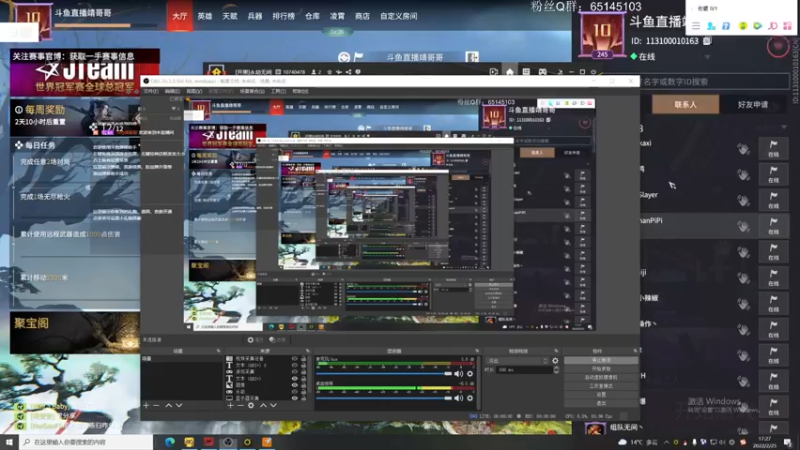
Task: Toggle visibility of 显示器采集 source
Action: tap(294, 398)
